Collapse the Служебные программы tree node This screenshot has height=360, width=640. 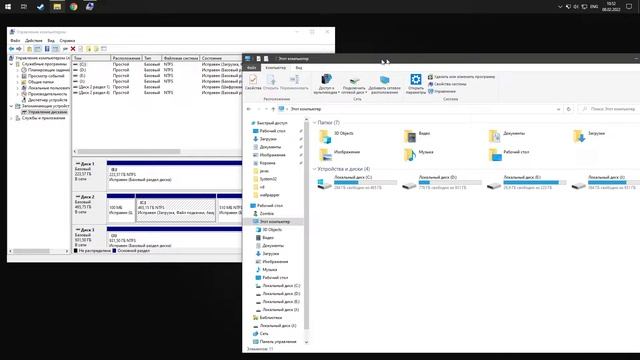pos(11,64)
